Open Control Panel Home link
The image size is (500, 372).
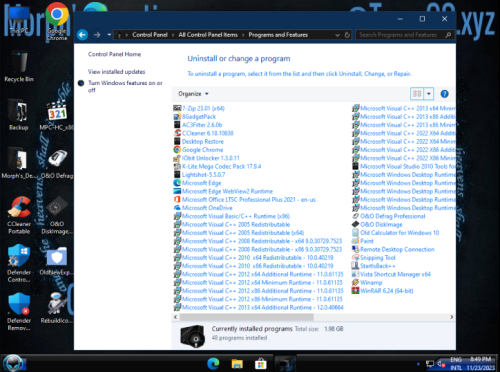tap(114, 54)
